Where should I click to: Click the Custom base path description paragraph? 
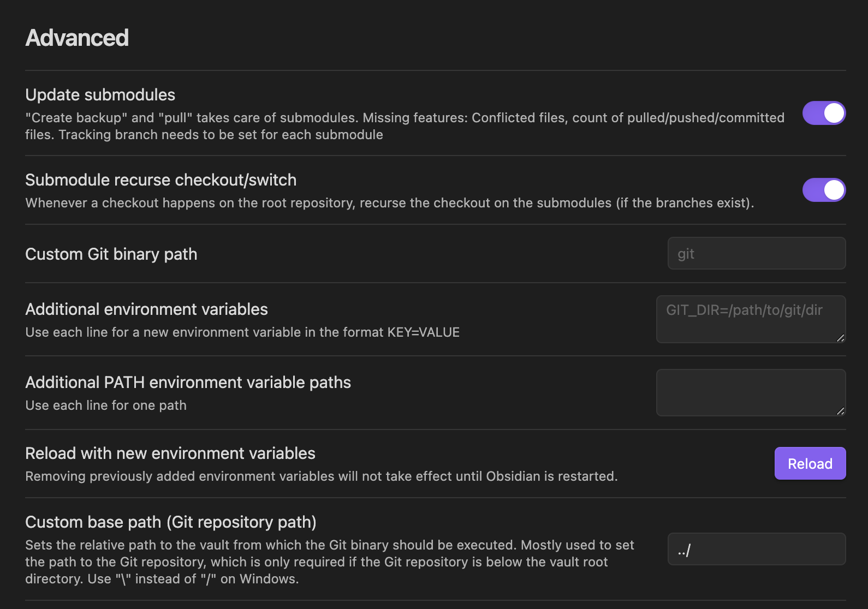(x=329, y=562)
